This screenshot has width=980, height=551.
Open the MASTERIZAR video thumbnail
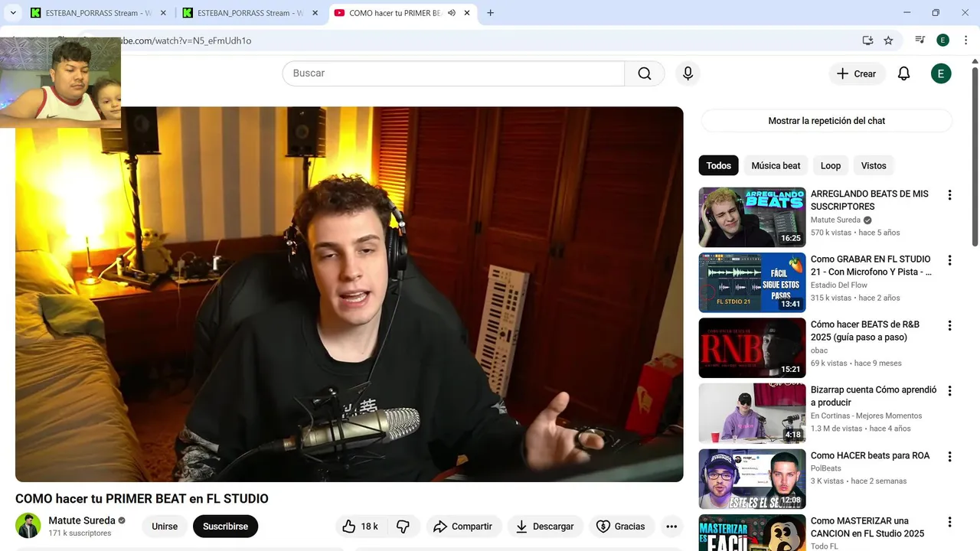[x=752, y=533]
